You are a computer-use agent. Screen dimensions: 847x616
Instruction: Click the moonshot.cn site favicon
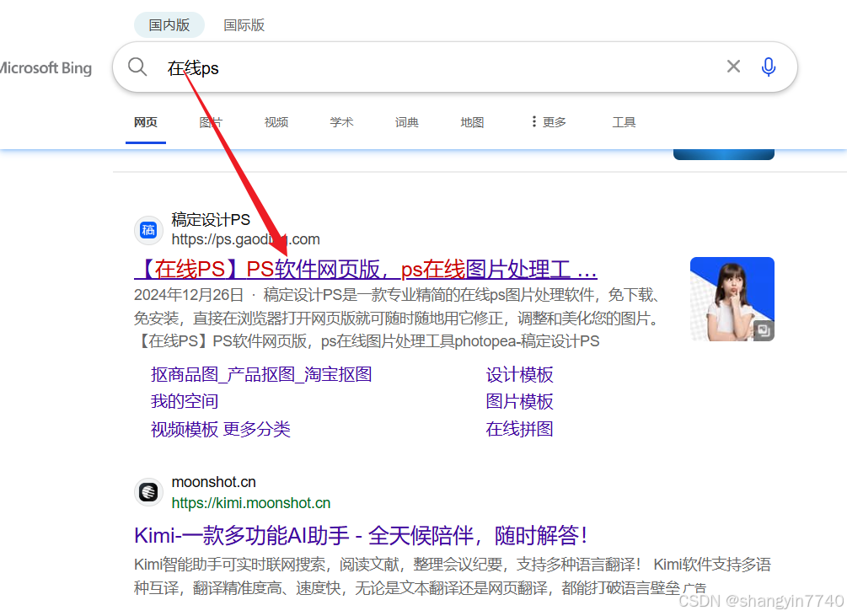148,492
